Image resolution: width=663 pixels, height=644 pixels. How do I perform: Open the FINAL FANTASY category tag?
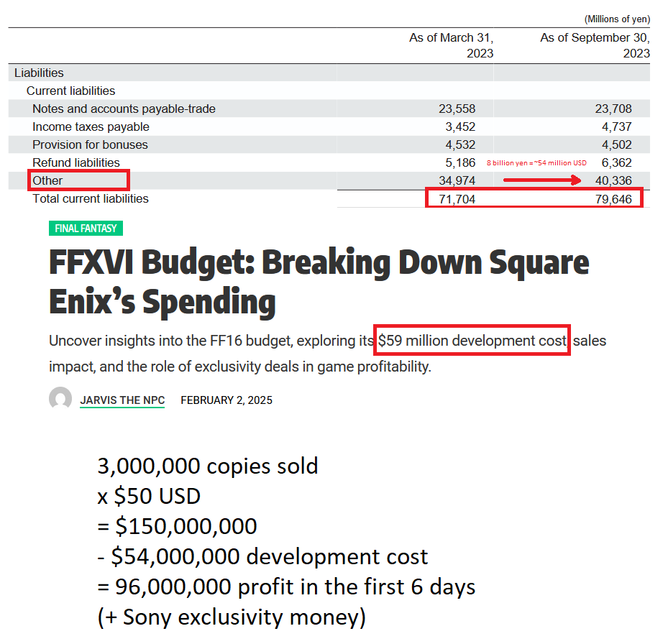[x=86, y=228]
